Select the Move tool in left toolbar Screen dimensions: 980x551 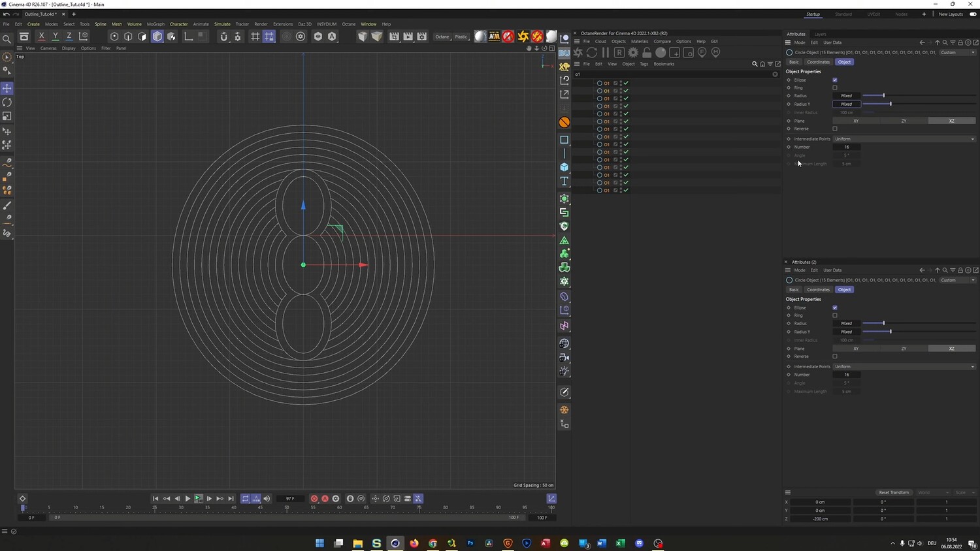tap(7, 88)
